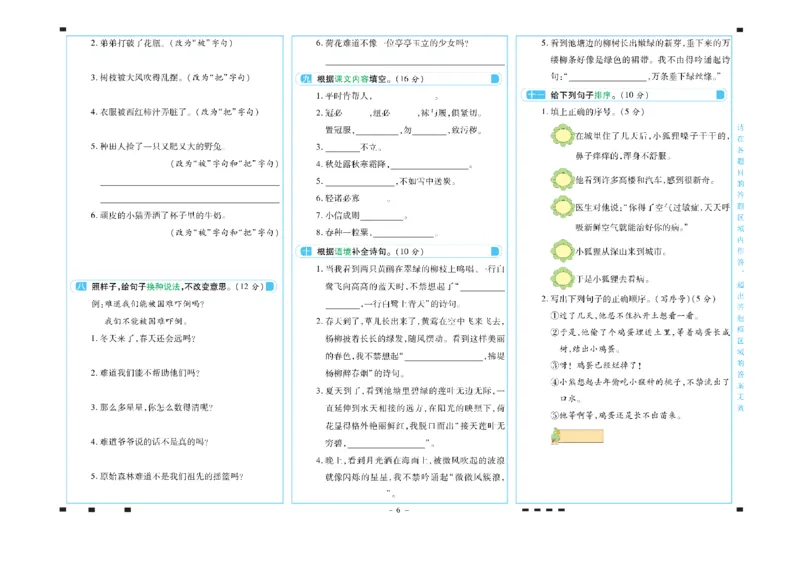Click the blank before "不立" in item 3
800x566 pixels.
click(x=343, y=149)
